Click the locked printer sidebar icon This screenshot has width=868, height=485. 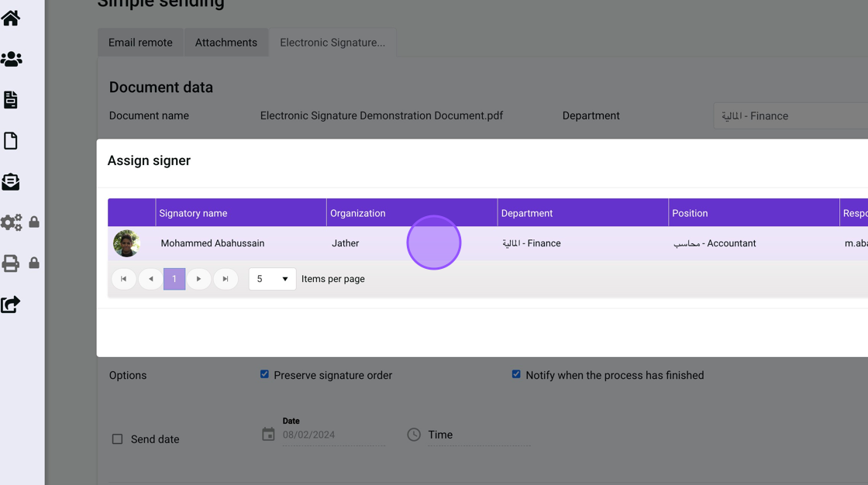(x=11, y=263)
